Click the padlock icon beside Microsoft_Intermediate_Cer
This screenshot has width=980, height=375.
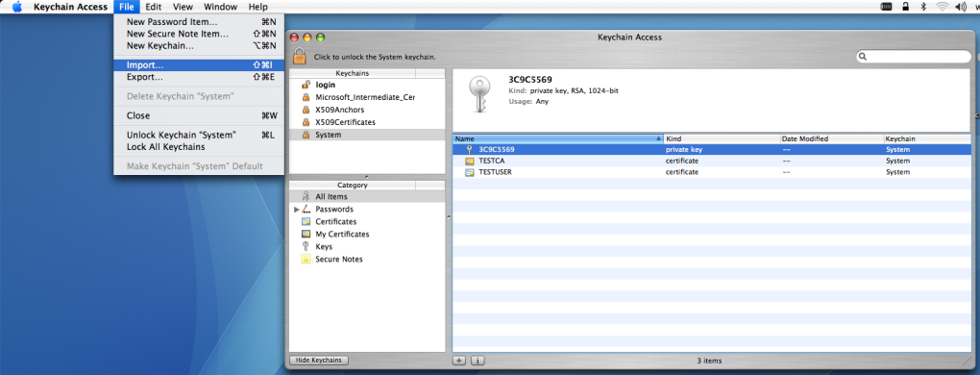point(306,97)
